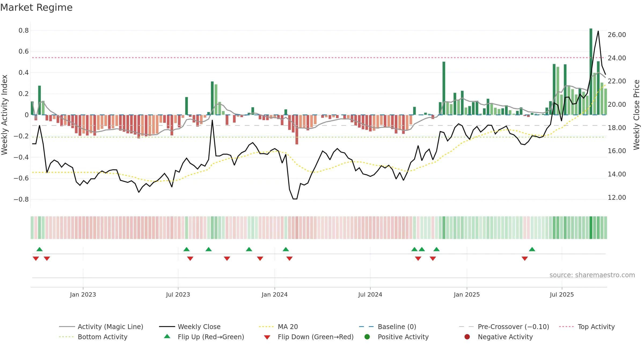This screenshot has height=362, width=644.
Task: Select the very first red flip-down triangle
Action: tap(36, 258)
